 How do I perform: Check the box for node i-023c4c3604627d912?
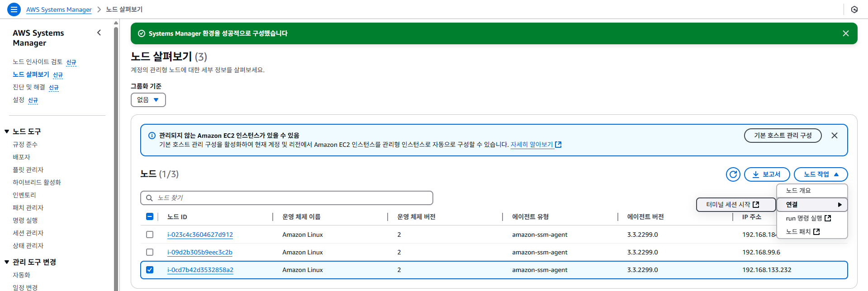[x=150, y=235]
